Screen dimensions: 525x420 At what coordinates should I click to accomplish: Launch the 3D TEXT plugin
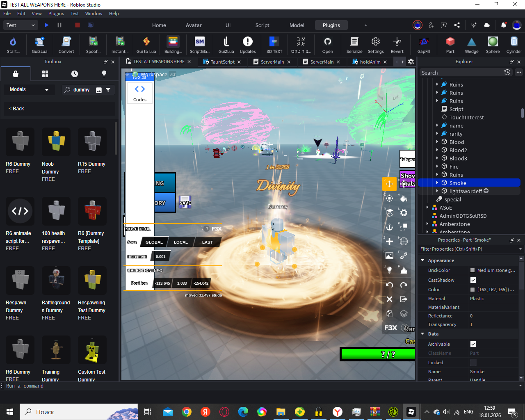tap(274, 45)
